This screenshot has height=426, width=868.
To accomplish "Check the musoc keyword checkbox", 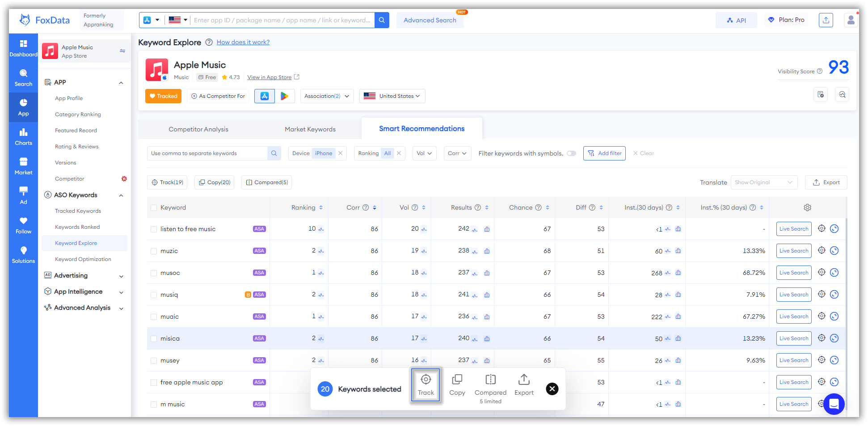I will pos(154,273).
